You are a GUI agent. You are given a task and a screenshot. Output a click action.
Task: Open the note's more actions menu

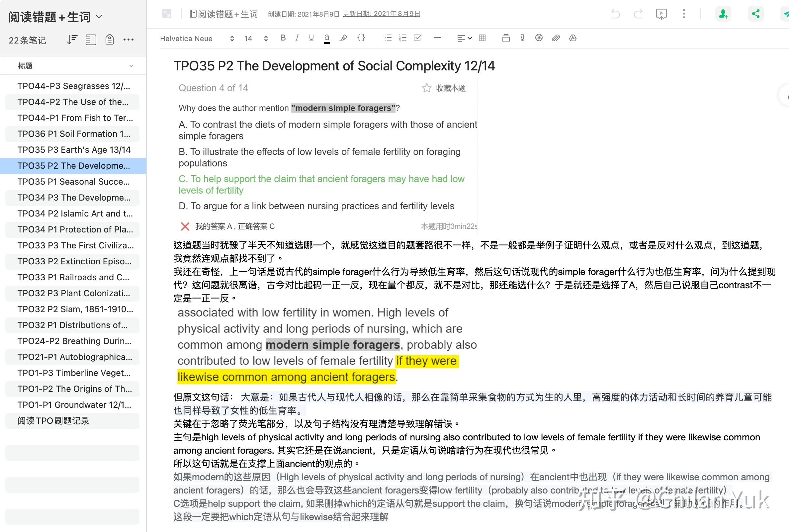pos(684,14)
